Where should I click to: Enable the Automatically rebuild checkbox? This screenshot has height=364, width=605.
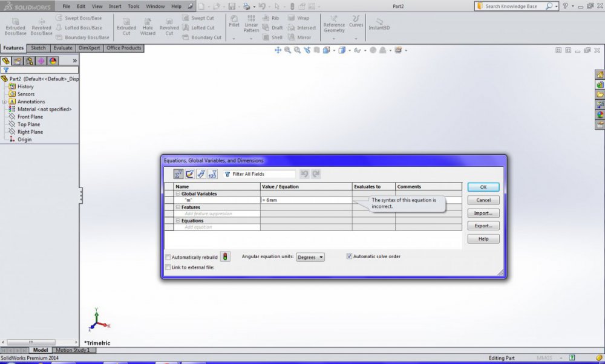(168, 257)
